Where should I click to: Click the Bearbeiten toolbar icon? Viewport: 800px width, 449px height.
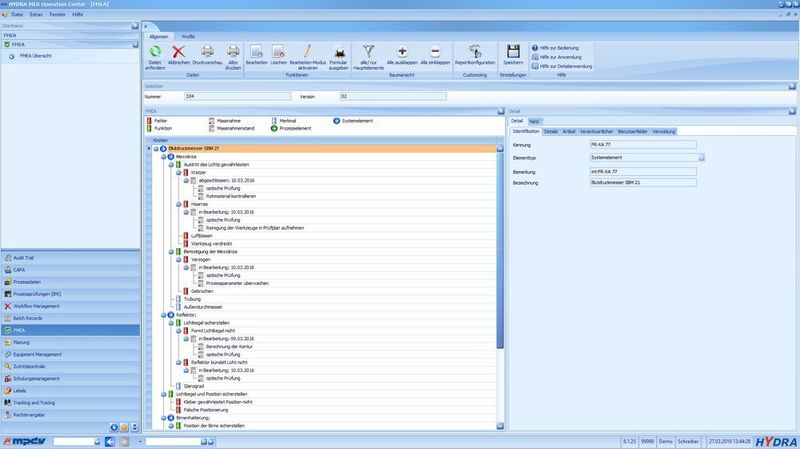click(257, 52)
